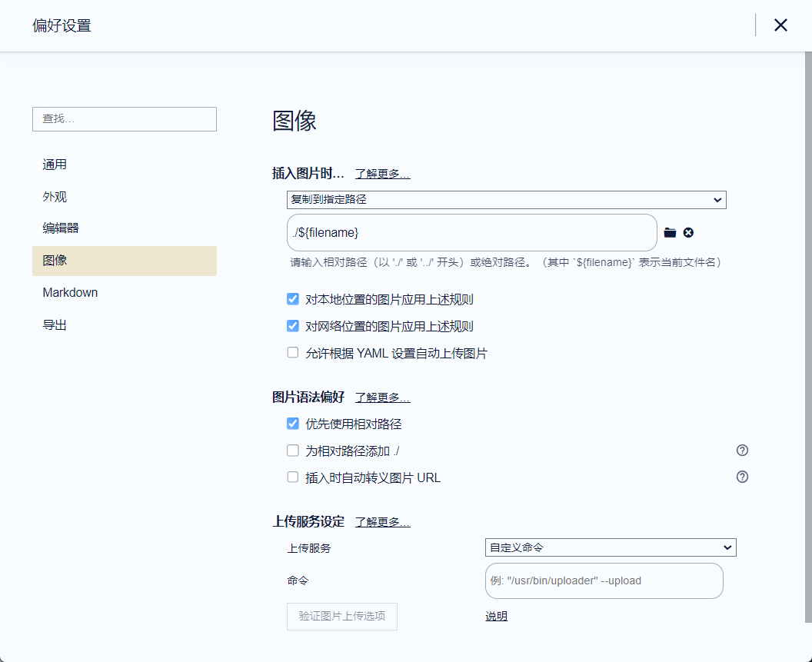812x662 pixels.
Task: Switch to the 通用 settings section
Action: coord(55,165)
